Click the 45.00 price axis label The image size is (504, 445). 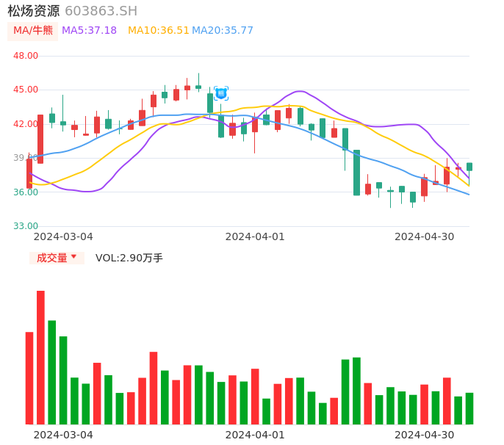point(26,90)
